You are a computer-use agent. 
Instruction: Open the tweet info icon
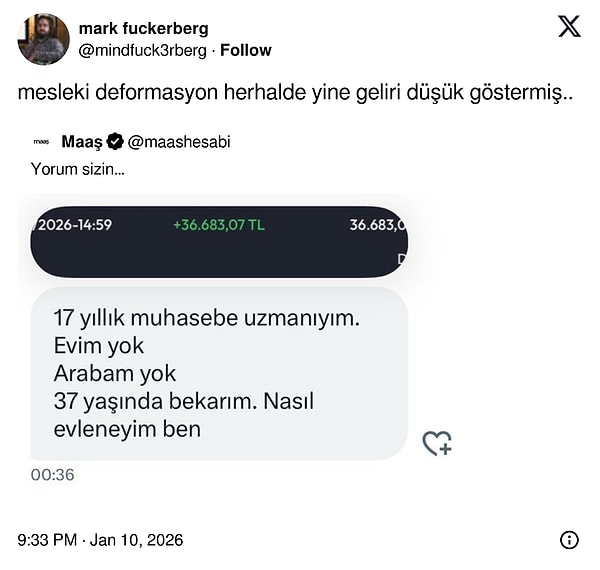[x=569, y=540]
